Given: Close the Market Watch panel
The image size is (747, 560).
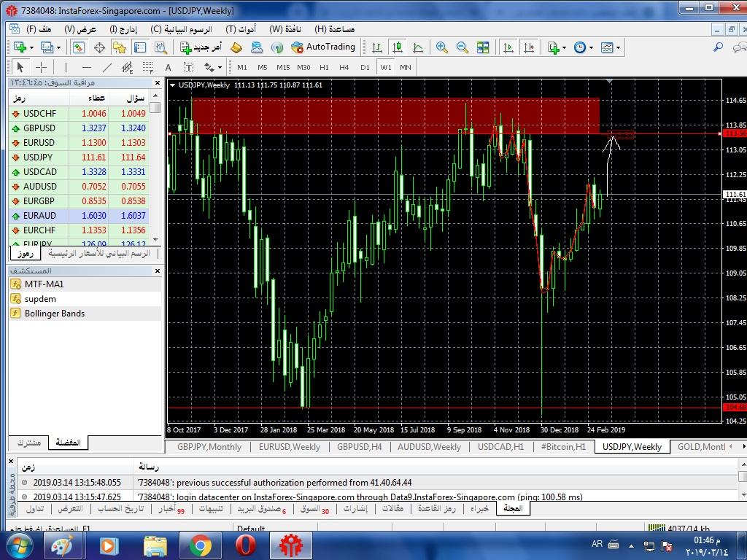Looking at the screenshot, I should click(158, 83).
